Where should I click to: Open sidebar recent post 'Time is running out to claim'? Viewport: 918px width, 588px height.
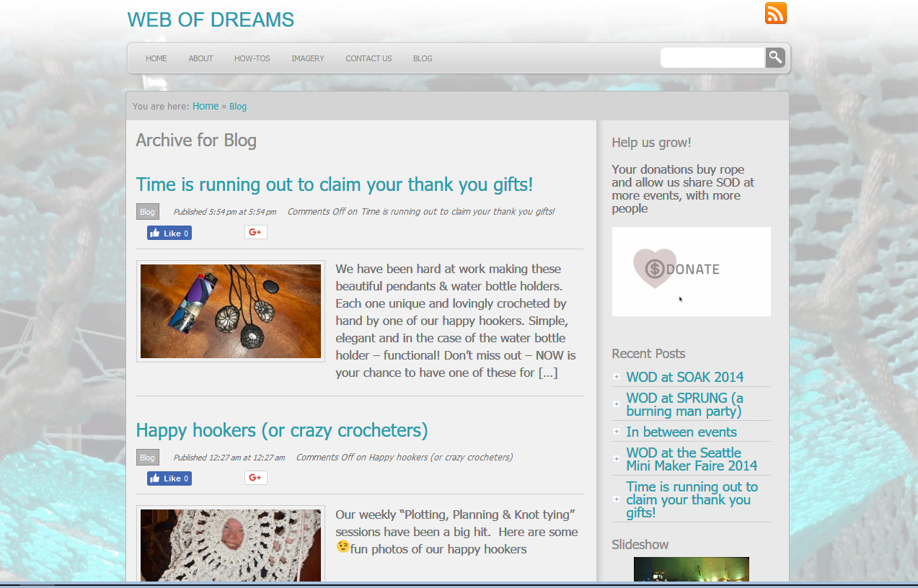[x=692, y=499]
